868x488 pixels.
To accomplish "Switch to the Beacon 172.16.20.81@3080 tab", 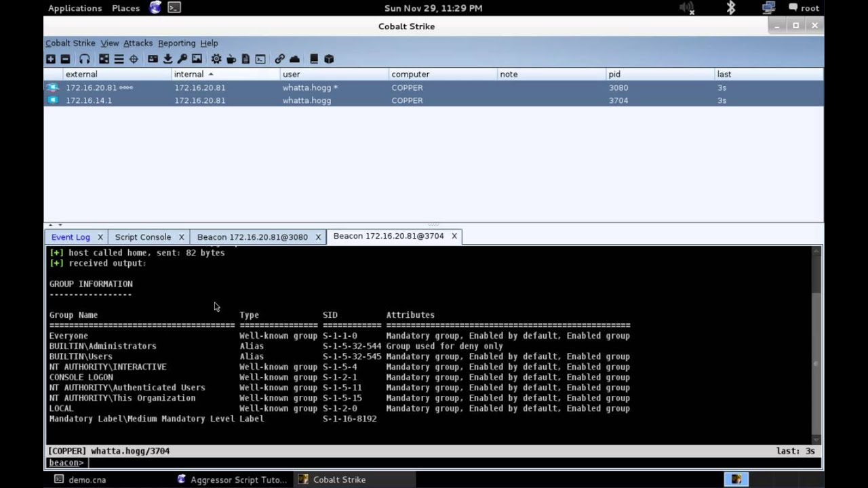I will click(x=252, y=237).
